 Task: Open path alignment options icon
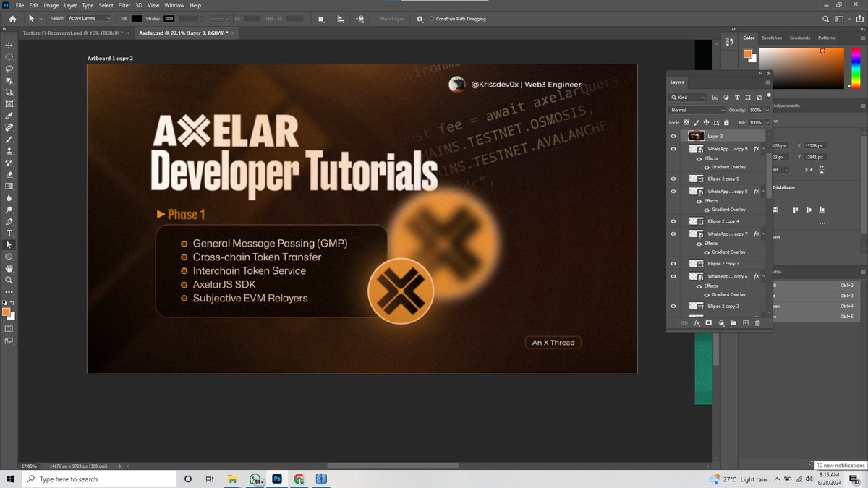pos(340,18)
